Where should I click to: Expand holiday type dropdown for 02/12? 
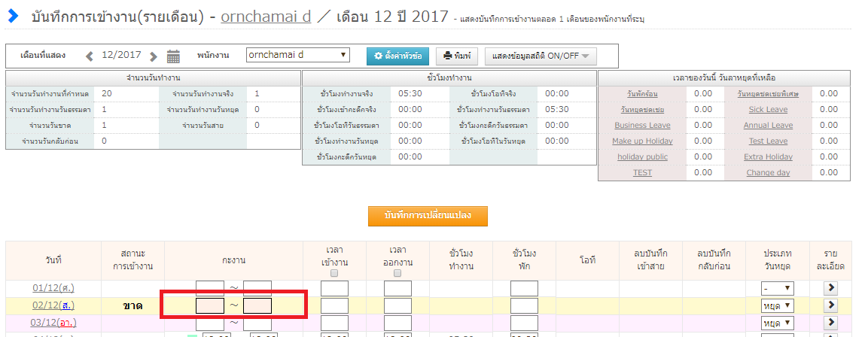click(x=778, y=305)
